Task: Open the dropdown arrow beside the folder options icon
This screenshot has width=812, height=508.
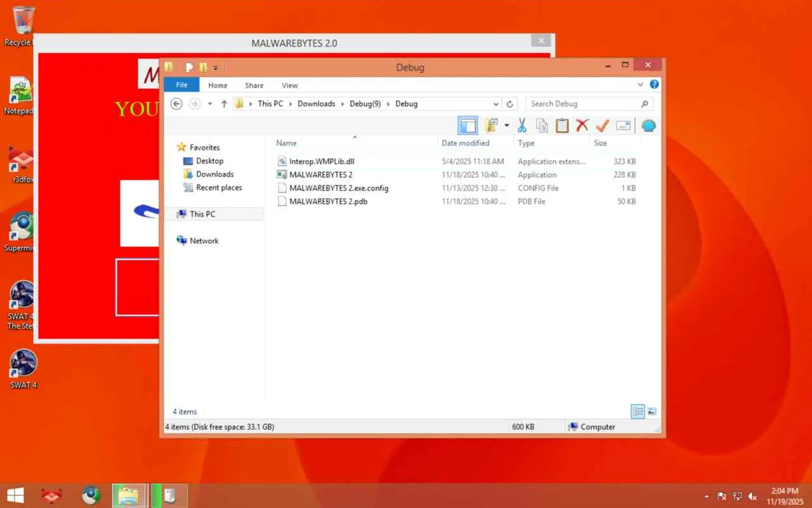Action: (506, 125)
